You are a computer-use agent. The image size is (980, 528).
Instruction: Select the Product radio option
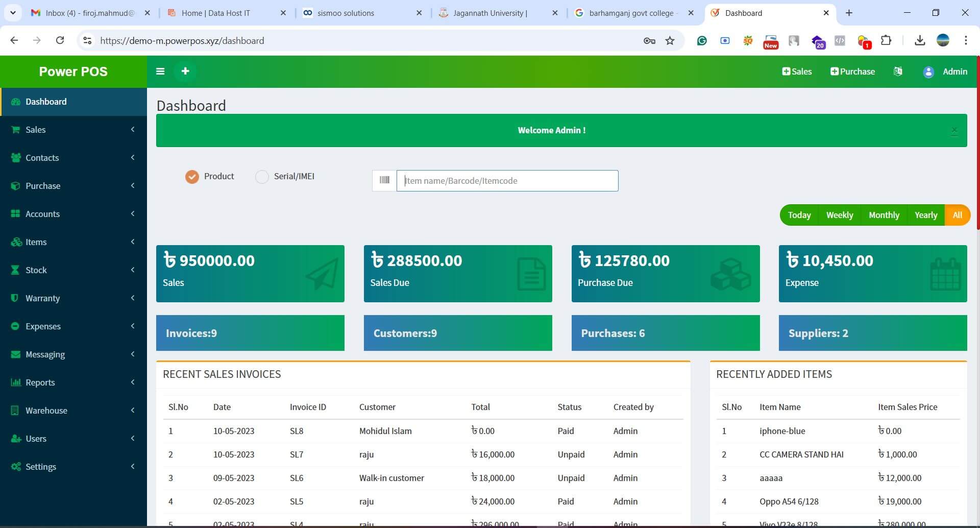pos(192,177)
